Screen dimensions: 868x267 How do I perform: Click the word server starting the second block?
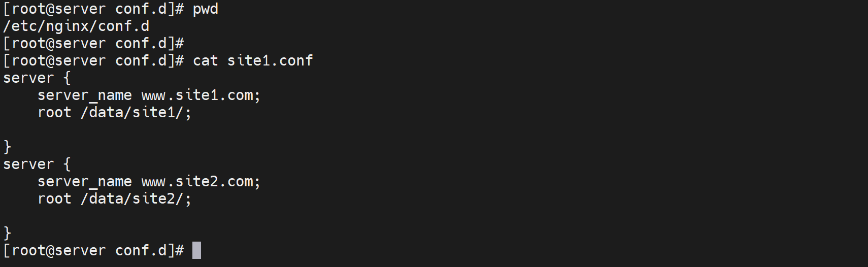(28, 164)
